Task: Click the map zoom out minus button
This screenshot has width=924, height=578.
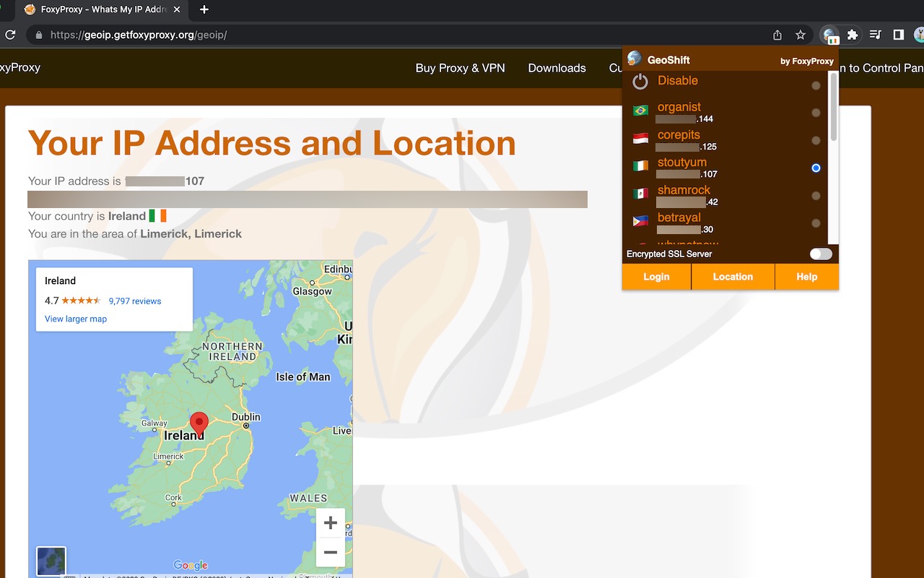Action: pos(331,552)
